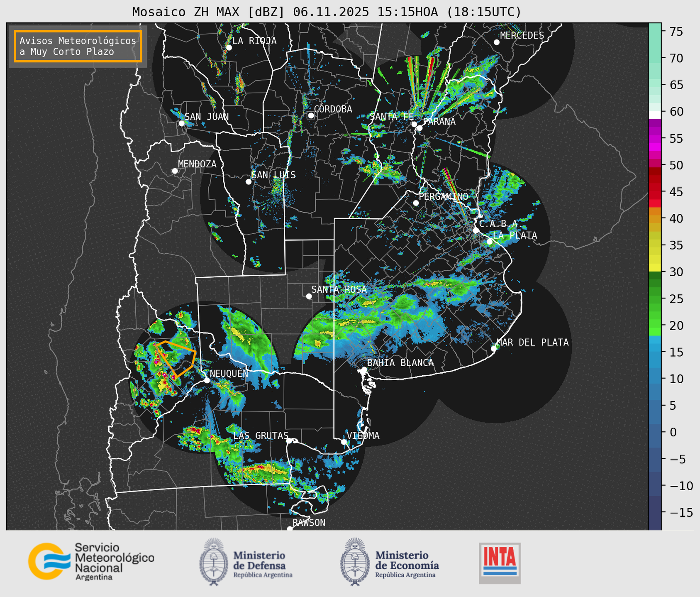Click the red INTA logo
The image size is (700, 597).
click(x=500, y=563)
